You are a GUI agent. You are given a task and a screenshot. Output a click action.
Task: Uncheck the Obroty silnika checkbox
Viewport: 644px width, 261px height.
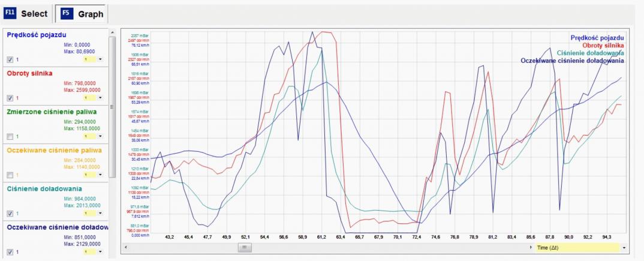pyautogui.click(x=10, y=98)
